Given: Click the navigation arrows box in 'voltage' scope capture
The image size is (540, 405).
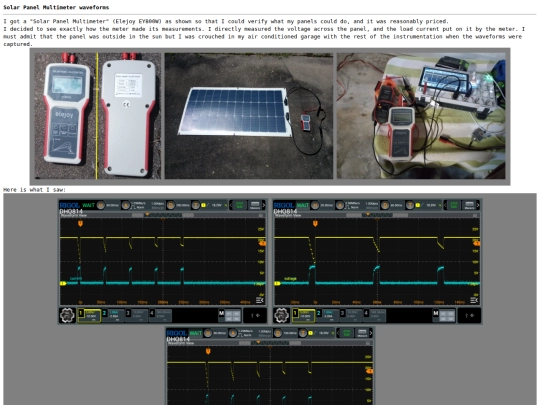Looking at the screenshot, I should [469, 315].
